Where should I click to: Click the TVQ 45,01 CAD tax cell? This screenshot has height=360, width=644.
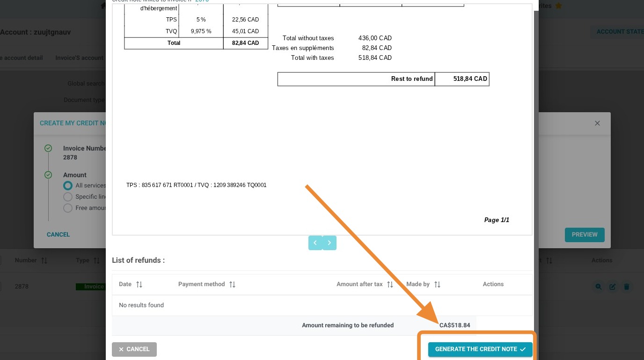[246, 31]
